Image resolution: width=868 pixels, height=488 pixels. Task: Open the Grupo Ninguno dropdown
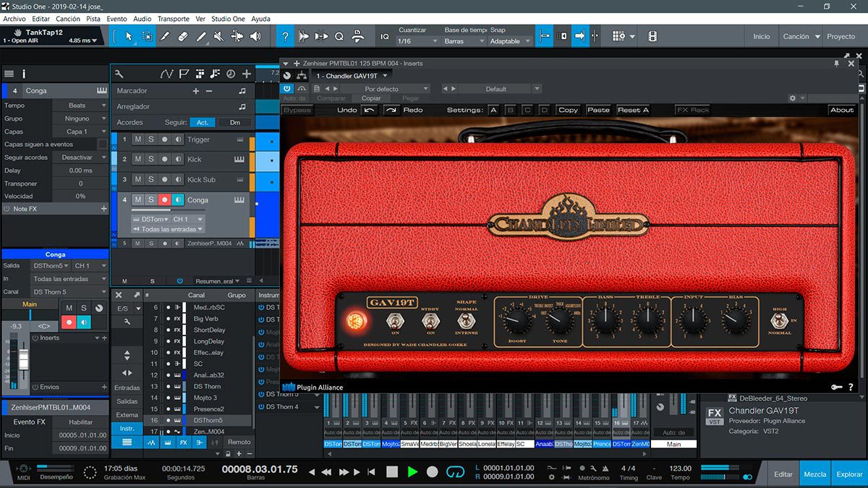tap(81, 119)
